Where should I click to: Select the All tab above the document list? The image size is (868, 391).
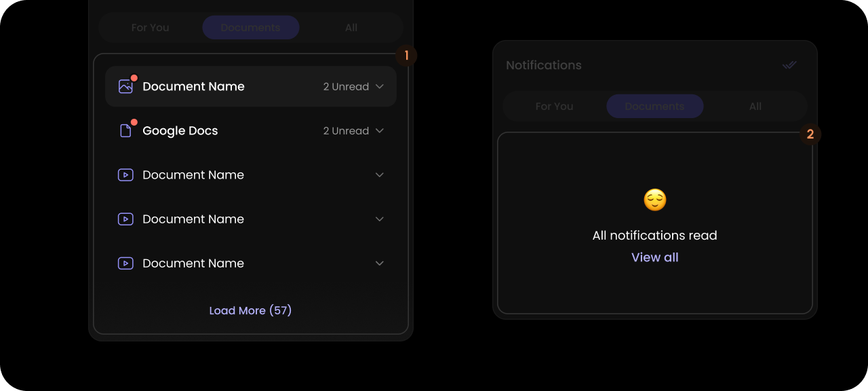click(351, 27)
